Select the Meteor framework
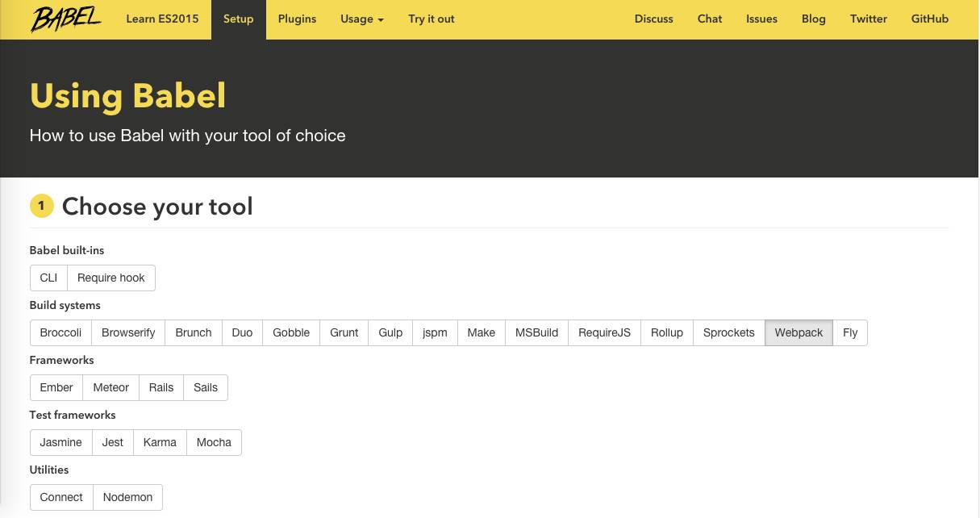980x518 pixels. click(111, 387)
